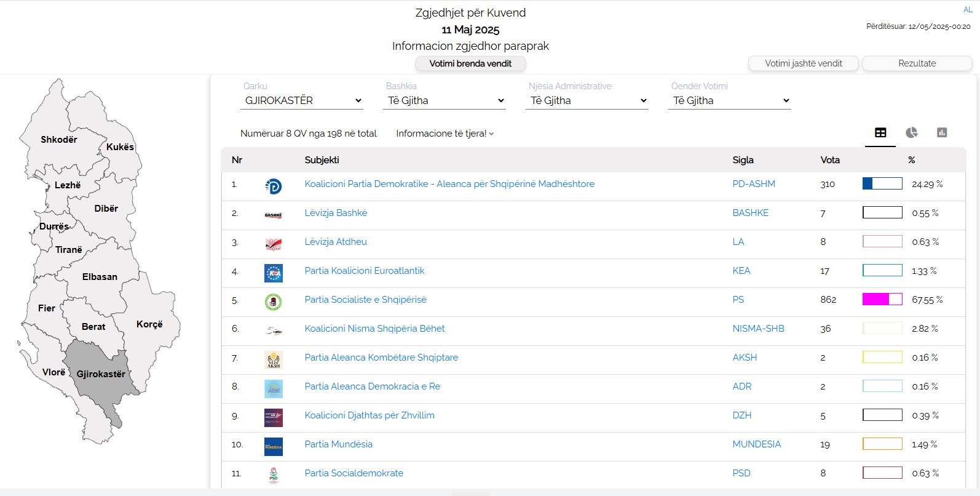Expand the Informacione të tjera section

click(x=445, y=134)
